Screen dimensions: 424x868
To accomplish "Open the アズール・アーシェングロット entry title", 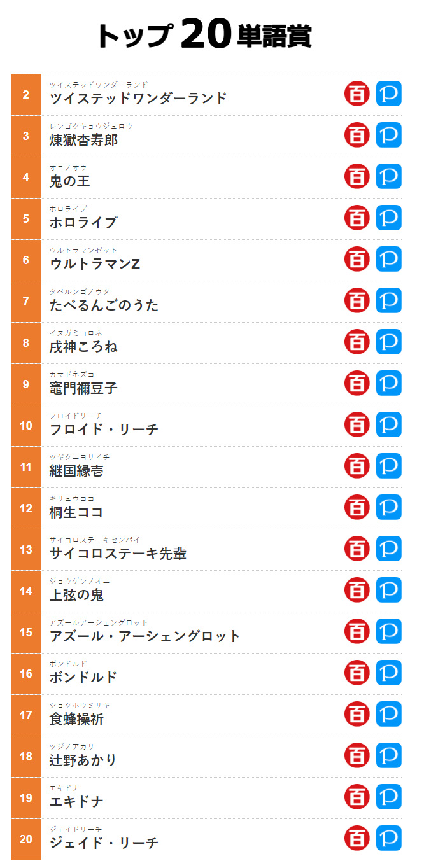I will pos(145,636).
